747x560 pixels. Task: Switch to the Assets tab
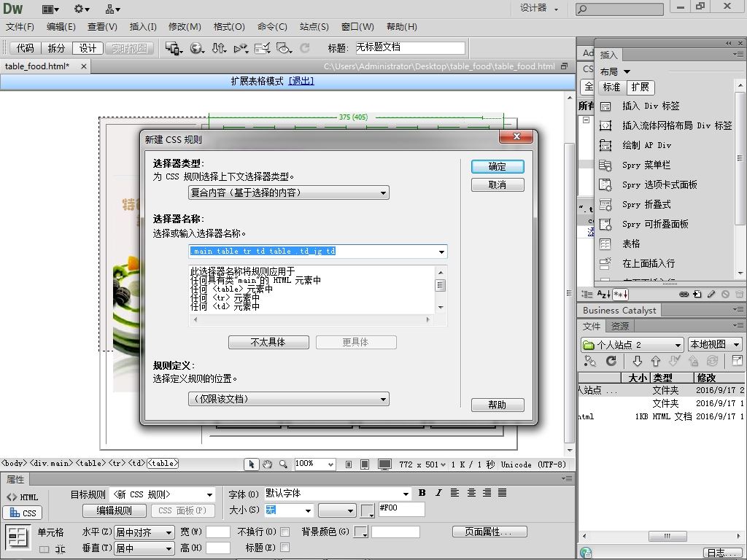(x=620, y=326)
